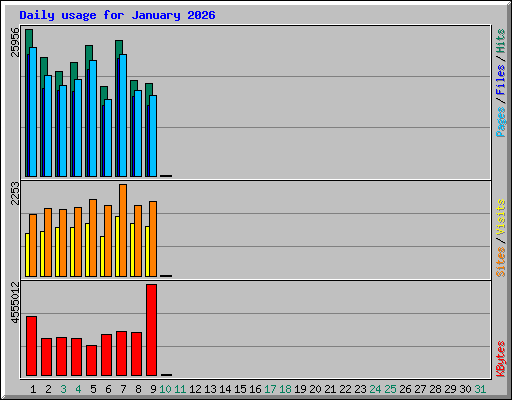Click the day 5 cyan pages bar
This screenshot has height=400, width=512.
pos(93,118)
